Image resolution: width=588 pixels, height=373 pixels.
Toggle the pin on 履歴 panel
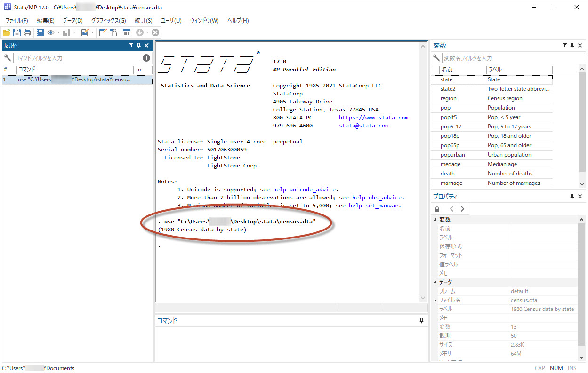(x=139, y=46)
